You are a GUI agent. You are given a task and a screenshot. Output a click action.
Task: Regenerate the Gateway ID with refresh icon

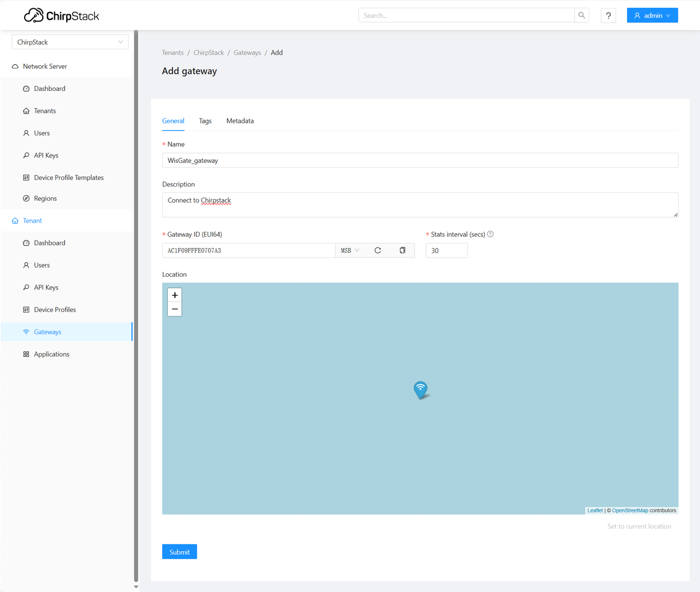pos(377,251)
